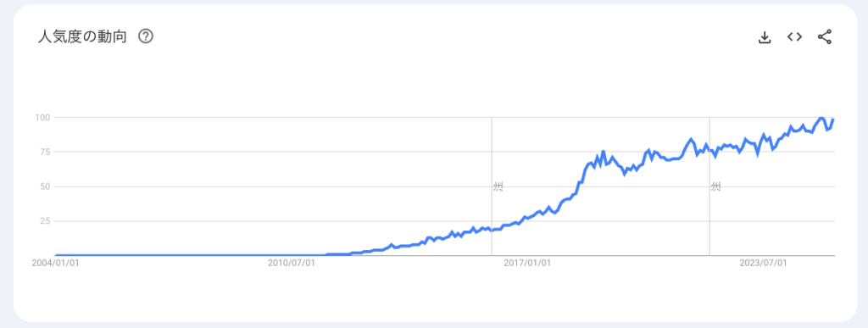
Task: Select the 2017/01/01 axis label
Action: coord(527,264)
